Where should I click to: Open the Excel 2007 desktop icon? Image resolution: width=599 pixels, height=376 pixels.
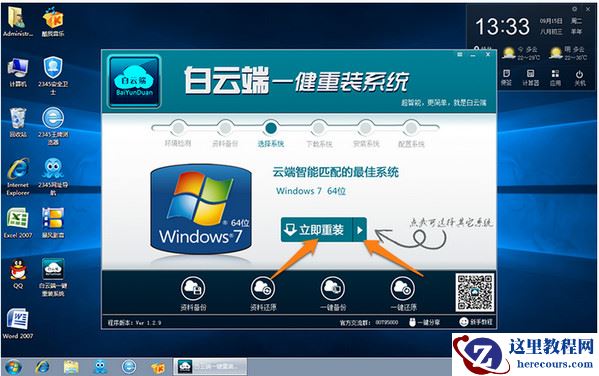click(18, 223)
